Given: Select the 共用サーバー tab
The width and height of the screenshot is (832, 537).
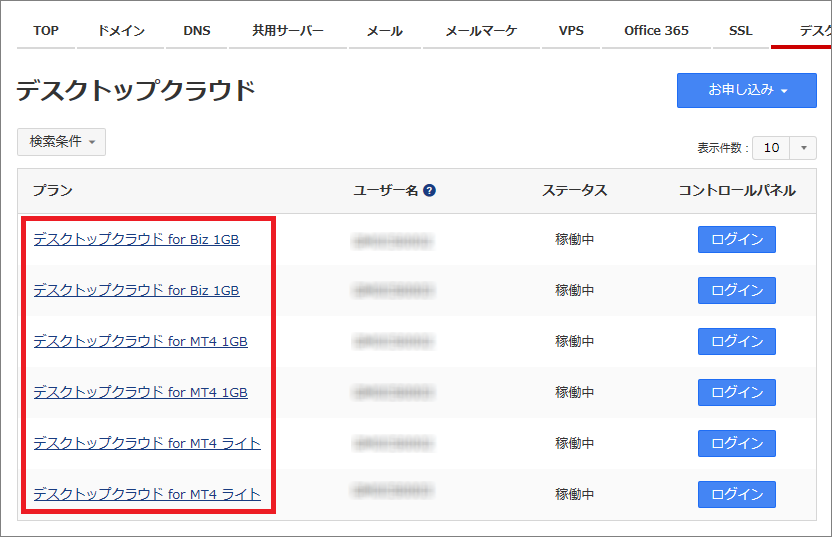Looking at the screenshot, I should click(288, 31).
